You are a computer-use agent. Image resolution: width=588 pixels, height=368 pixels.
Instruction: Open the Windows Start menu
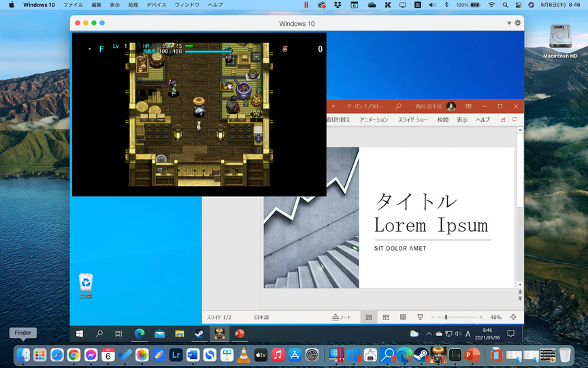tap(80, 333)
